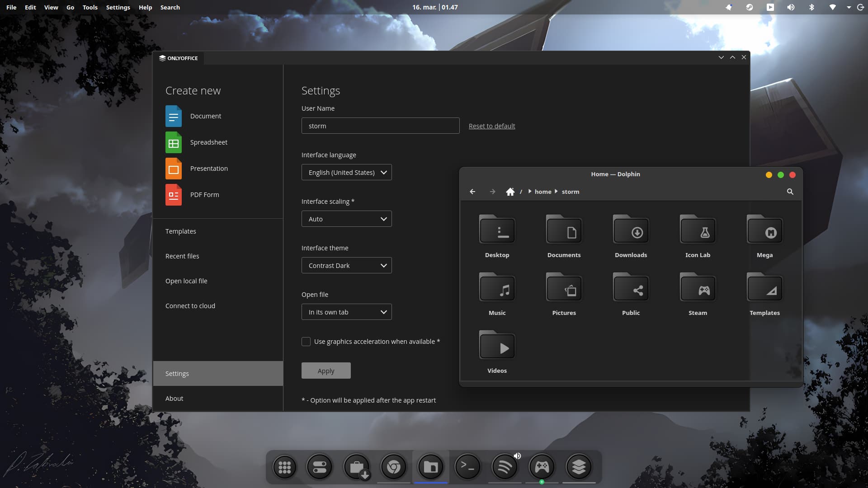Create a new Document in ONLYOFFICE
This screenshot has height=488, width=868.
click(206, 116)
